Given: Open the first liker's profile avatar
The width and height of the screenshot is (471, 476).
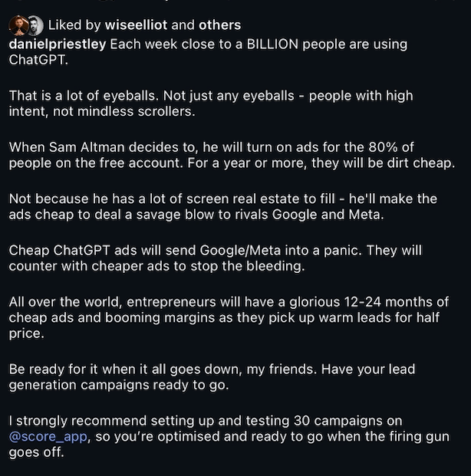Looking at the screenshot, I should pos(18,25).
